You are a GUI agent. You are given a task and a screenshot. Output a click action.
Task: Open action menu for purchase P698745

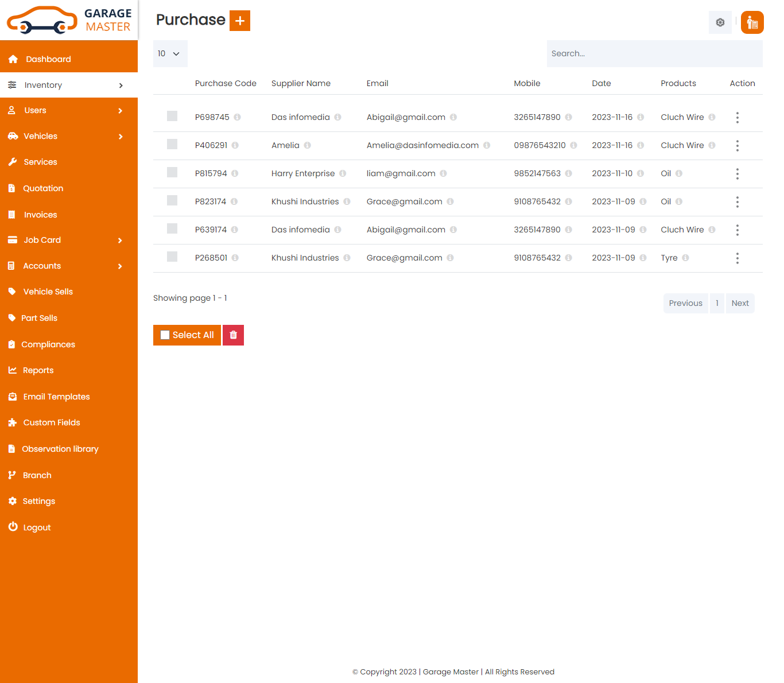[x=737, y=118]
